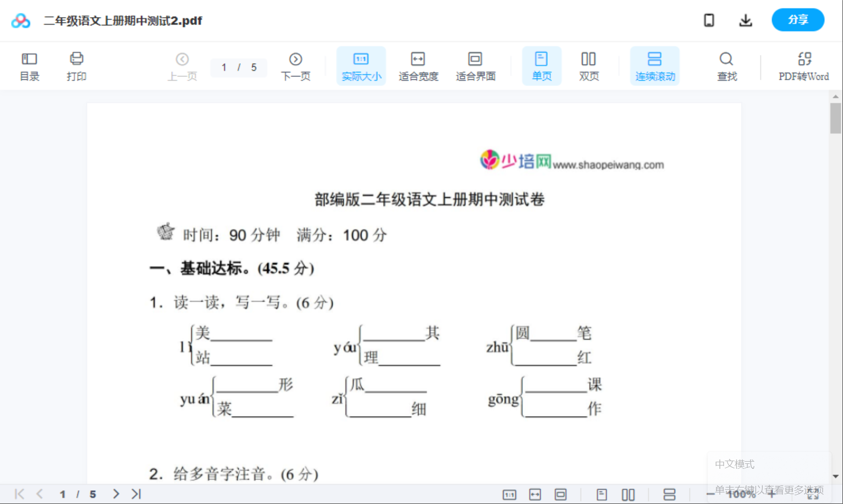Switch to 适合界面 fit-page view
843x504 pixels.
pyautogui.click(x=475, y=65)
